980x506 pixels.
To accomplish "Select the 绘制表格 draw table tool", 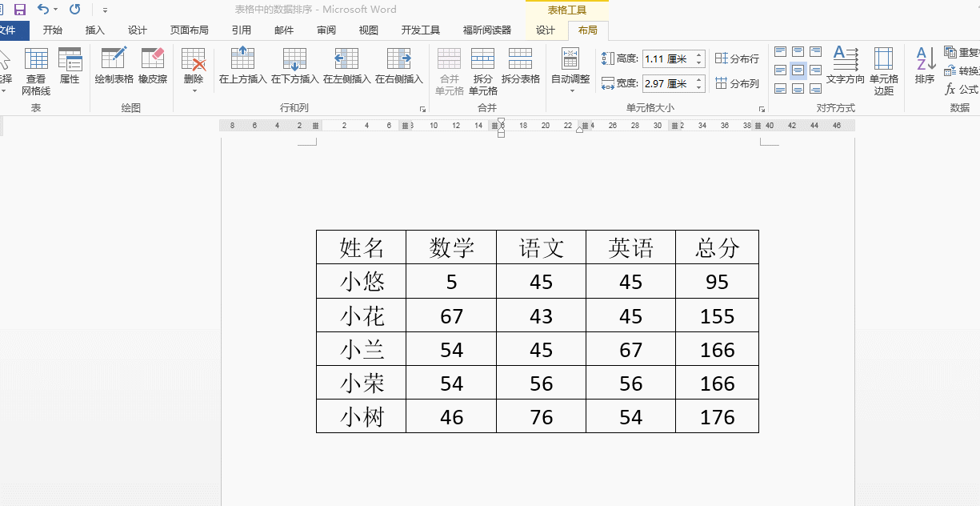I will [x=114, y=66].
